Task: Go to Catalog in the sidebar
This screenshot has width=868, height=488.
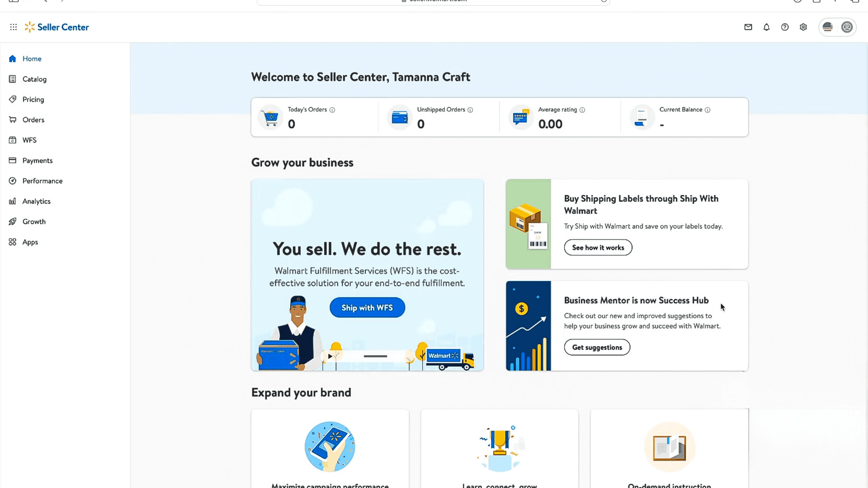Action: pos(34,79)
